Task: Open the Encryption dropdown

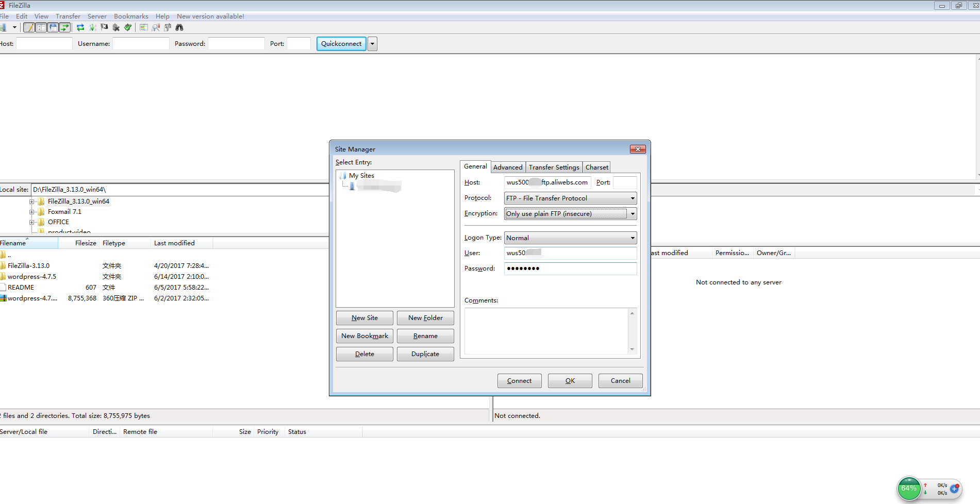Action: (570, 213)
